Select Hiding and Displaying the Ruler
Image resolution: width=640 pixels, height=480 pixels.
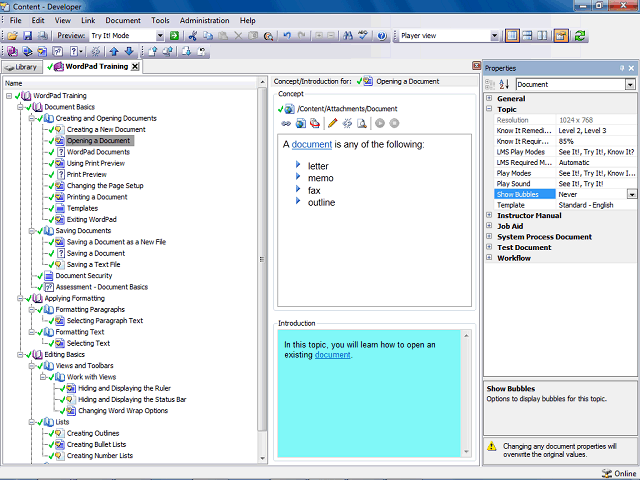[x=124, y=388]
